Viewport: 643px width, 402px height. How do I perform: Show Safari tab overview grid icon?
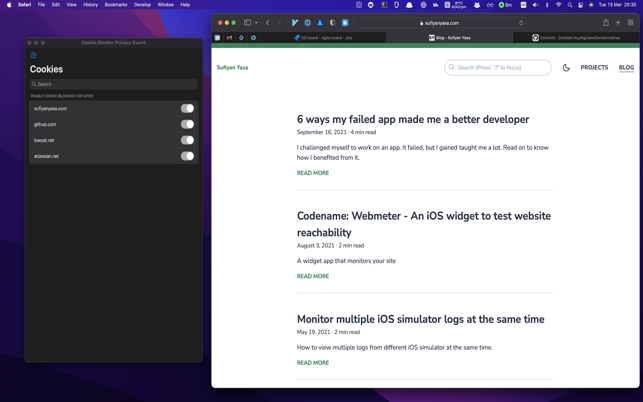click(631, 23)
